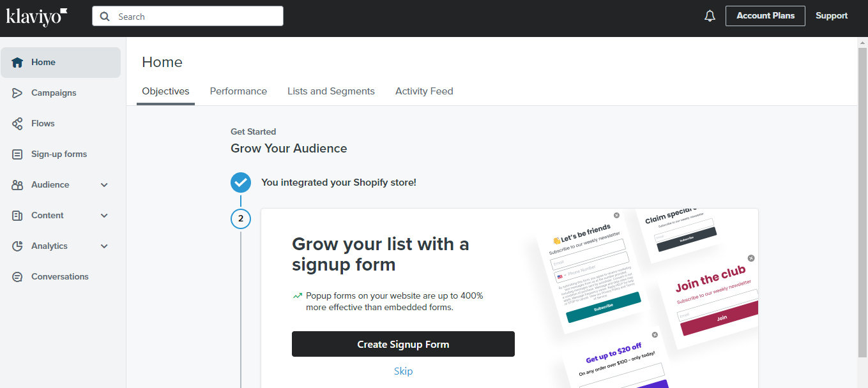Go to the Activity Feed tab
The image size is (868, 388).
424,91
